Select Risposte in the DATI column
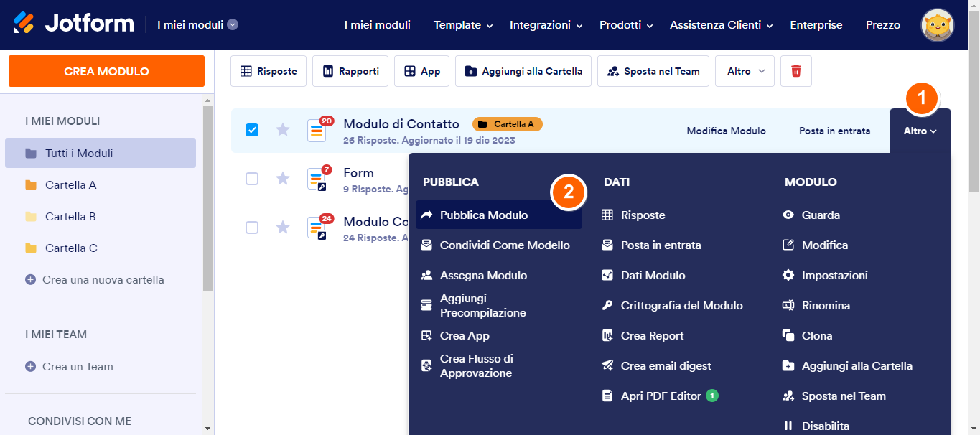 pyautogui.click(x=643, y=215)
